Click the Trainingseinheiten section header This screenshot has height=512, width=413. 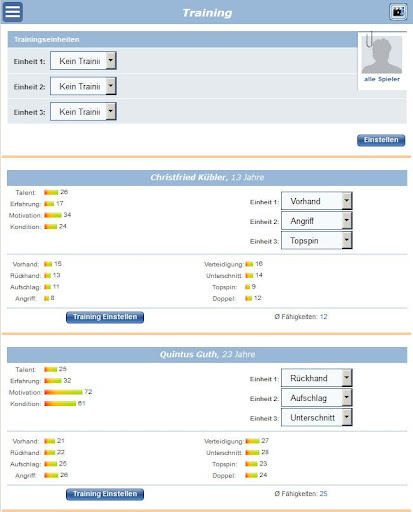pos(182,39)
